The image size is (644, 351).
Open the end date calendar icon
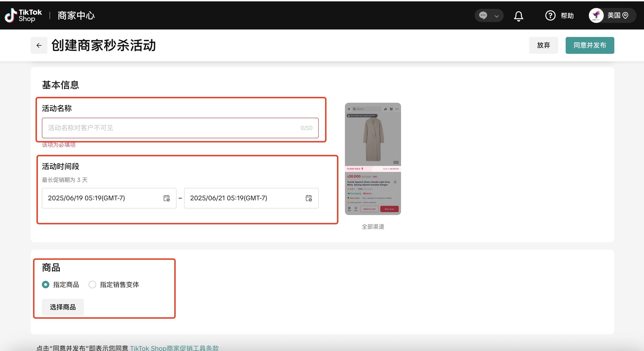pyautogui.click(x=308, y=198)
